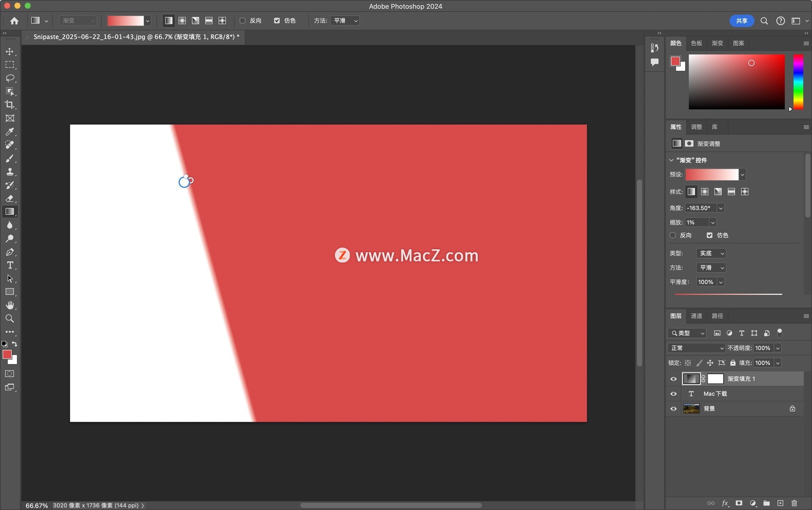The image size is (812, 510).
Task: Hide the 背景 layer
Action: coord(673,408)
